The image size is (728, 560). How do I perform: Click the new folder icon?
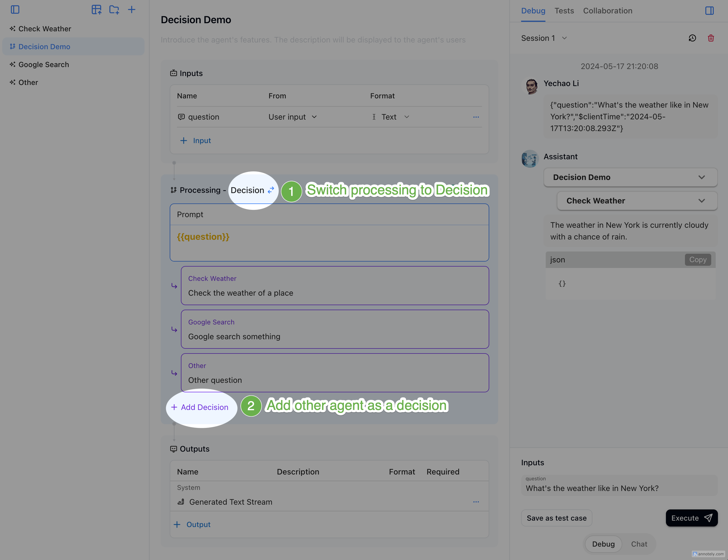pyautogui.click(x=114, y=10)
